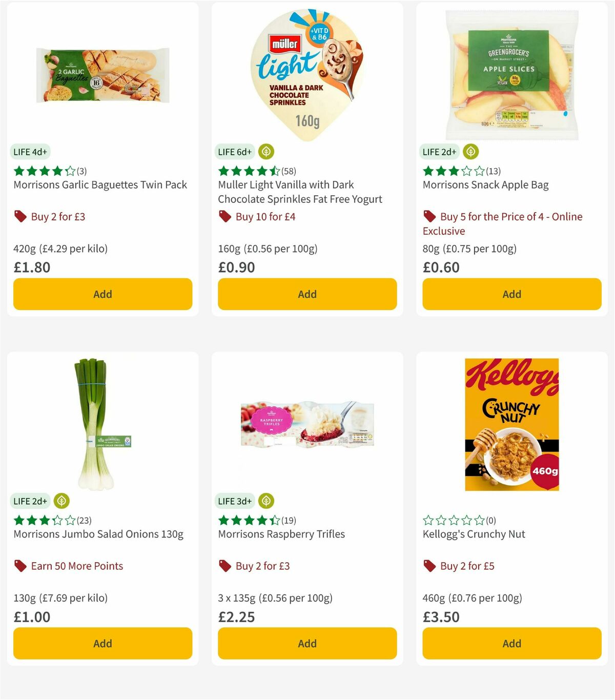Select the LIFE 2d+ badge on Apple Slices

tap(440, 152)
